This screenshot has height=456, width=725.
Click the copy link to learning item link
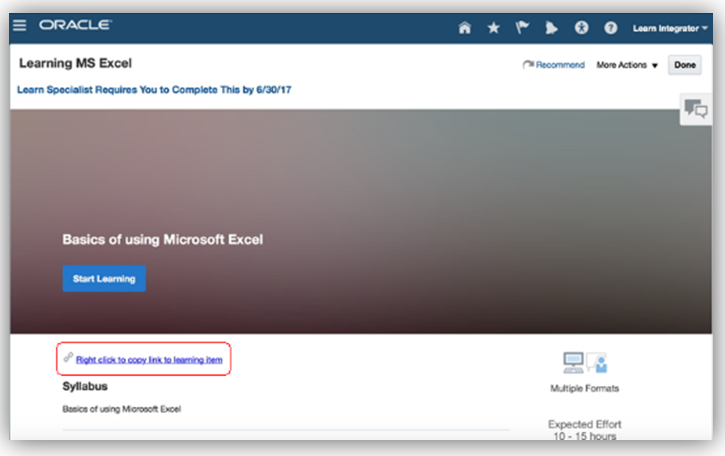[x=149, y=360]
